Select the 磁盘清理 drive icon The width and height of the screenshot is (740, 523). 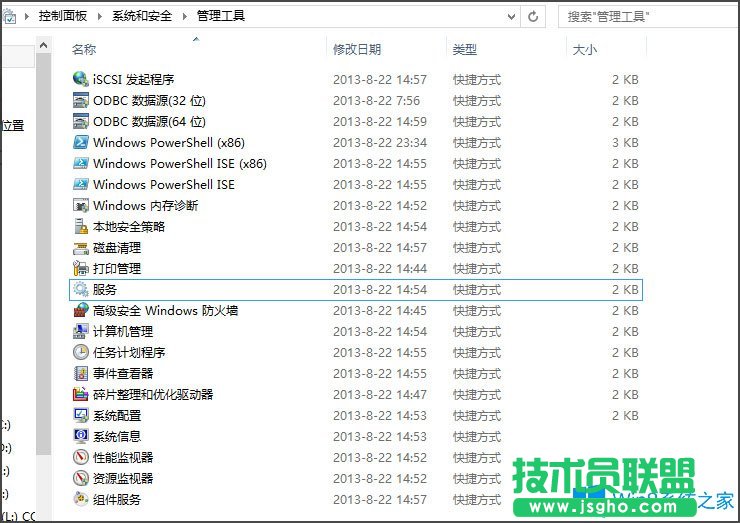point(81,247)
